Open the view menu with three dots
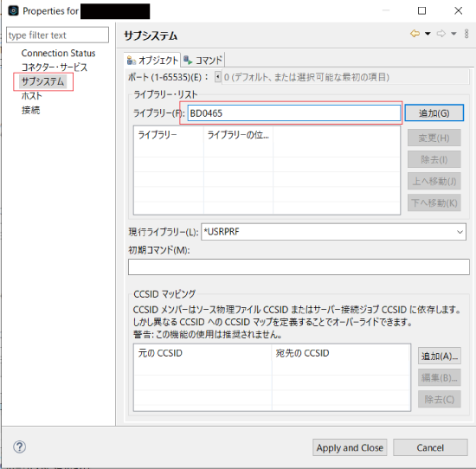The image size is (476, 469). point(466,34)
